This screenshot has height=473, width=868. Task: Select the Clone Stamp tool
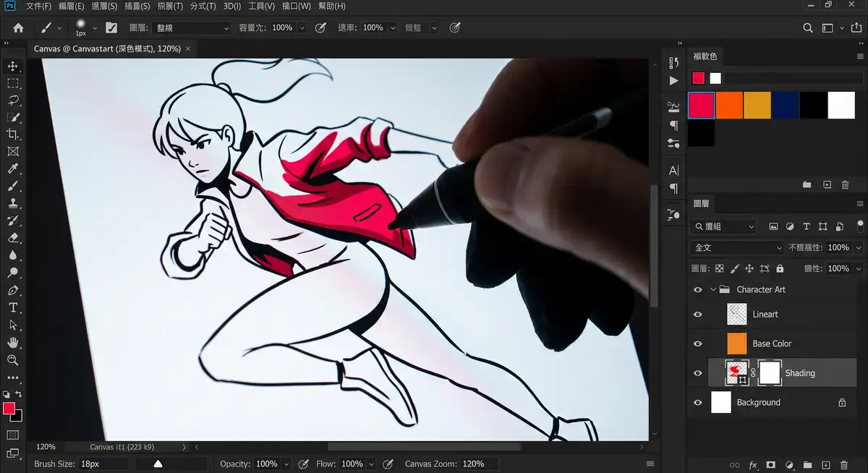click(13, 203)
